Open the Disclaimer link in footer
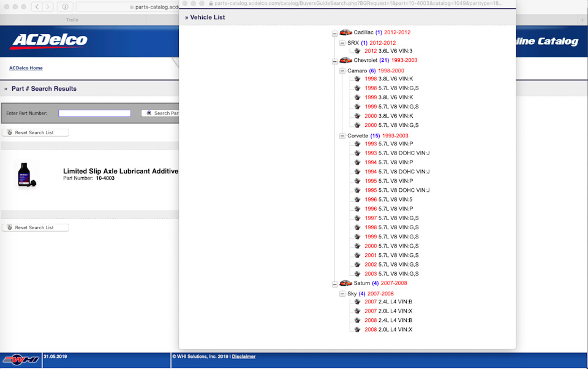Screen dimensions: 588x369 pyautogui.click(x=243, y=357)
